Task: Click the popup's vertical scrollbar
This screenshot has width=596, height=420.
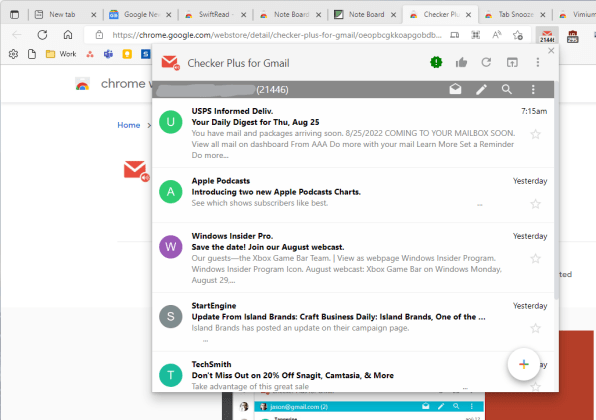Action: 556,190
